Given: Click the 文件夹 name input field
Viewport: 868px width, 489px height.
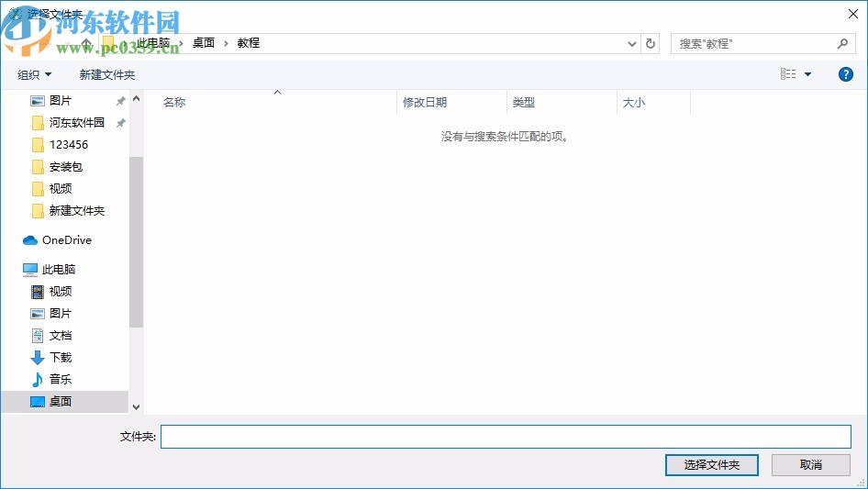Looking at the screenshot, I should tap(506, 437).
